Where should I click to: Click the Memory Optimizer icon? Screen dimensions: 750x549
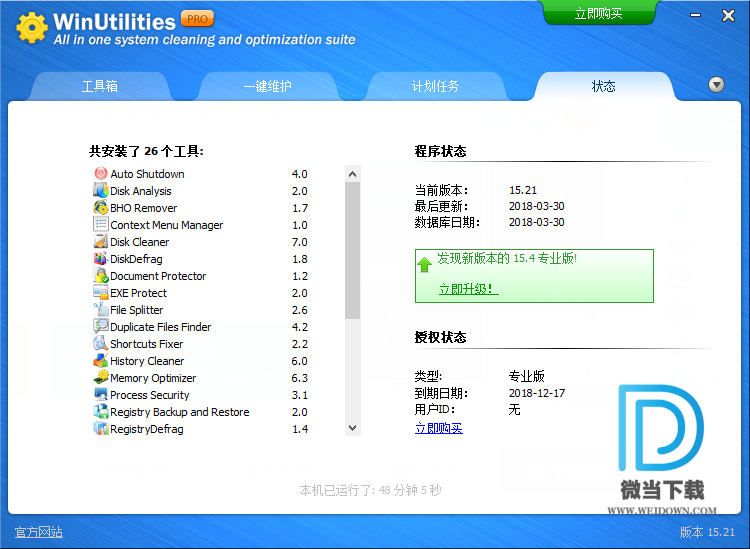(x=100, y=377)
